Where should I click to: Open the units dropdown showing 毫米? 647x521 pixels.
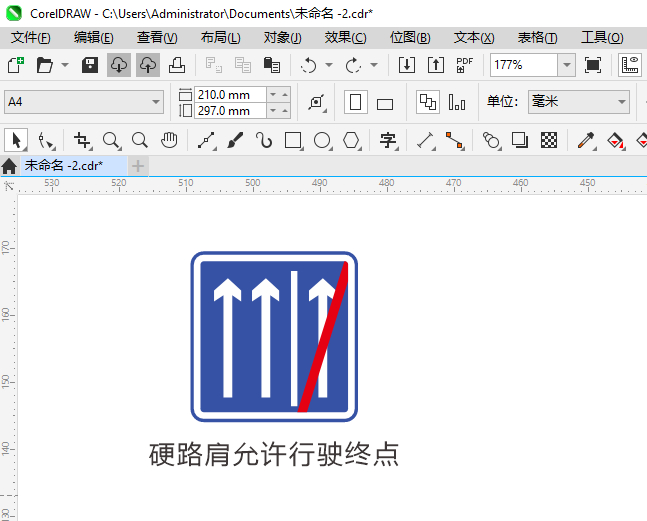coord(579,102)
